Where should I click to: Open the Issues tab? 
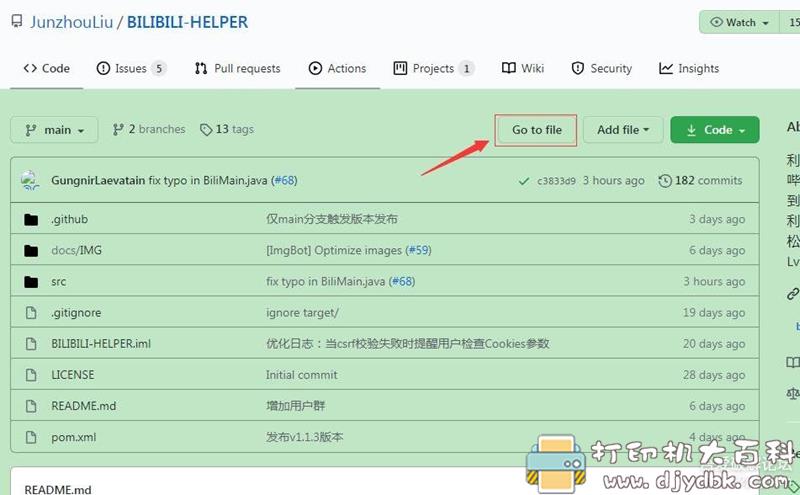131,68
